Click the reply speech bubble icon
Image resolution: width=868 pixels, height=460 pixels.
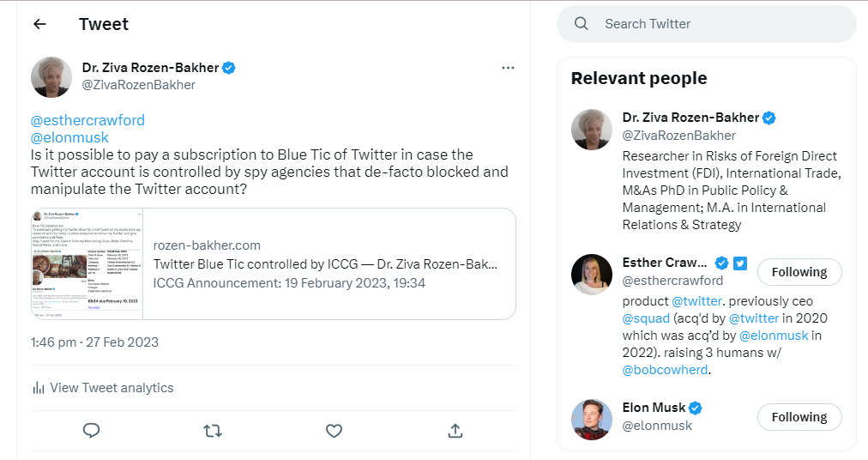click(x=92, y=430)
